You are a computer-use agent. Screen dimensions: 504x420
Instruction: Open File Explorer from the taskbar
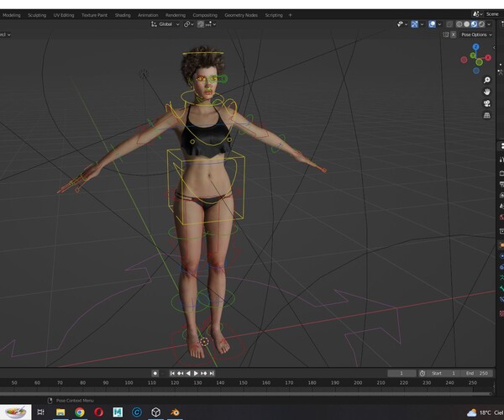click(60, 412)
